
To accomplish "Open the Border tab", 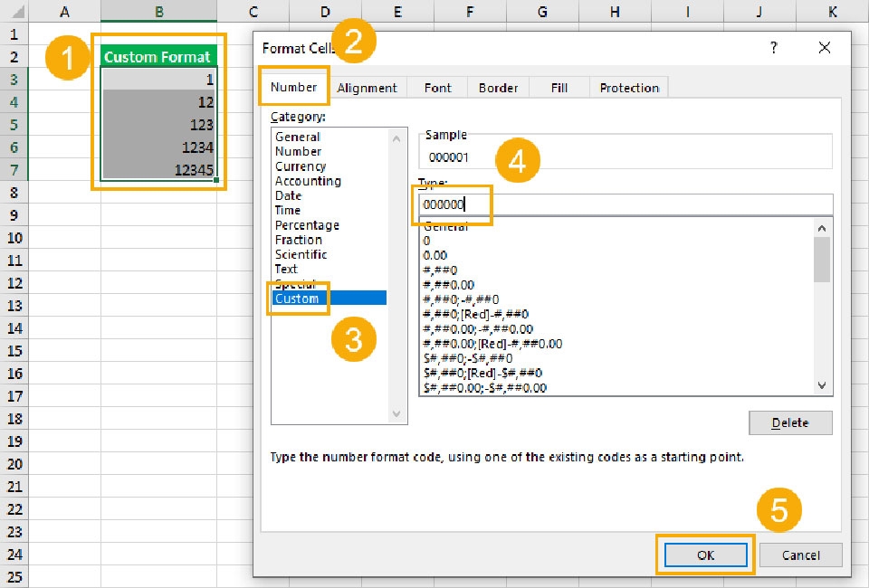I will click(498, 88).
